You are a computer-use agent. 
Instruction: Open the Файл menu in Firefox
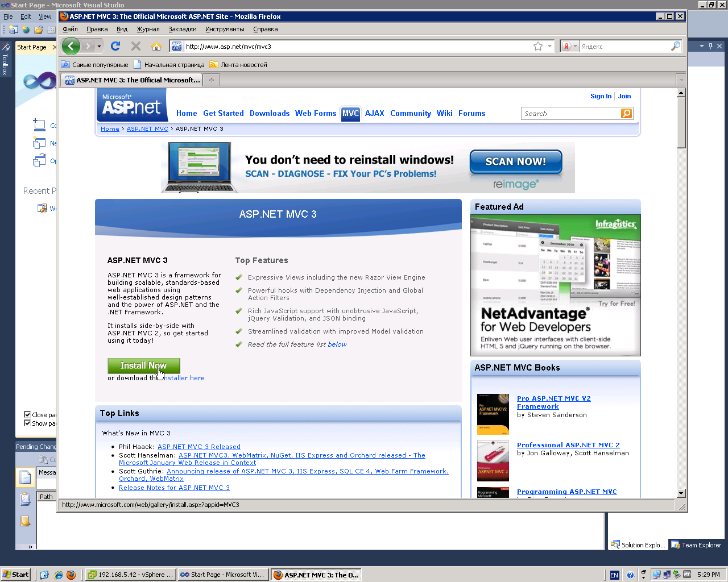[x=70, y=29]
